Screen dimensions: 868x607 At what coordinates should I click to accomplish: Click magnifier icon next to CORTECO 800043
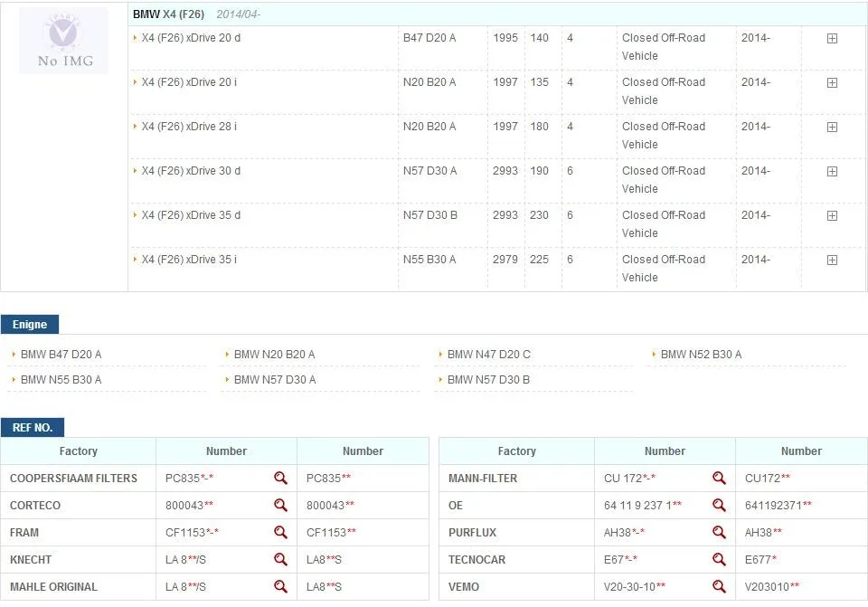280,505
